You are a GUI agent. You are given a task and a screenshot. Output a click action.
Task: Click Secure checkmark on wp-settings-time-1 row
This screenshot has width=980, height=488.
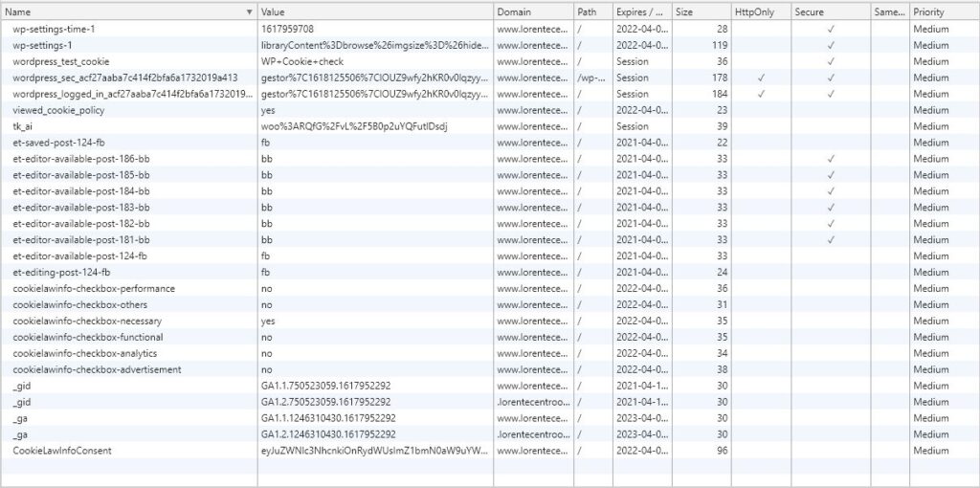[830, 29]
